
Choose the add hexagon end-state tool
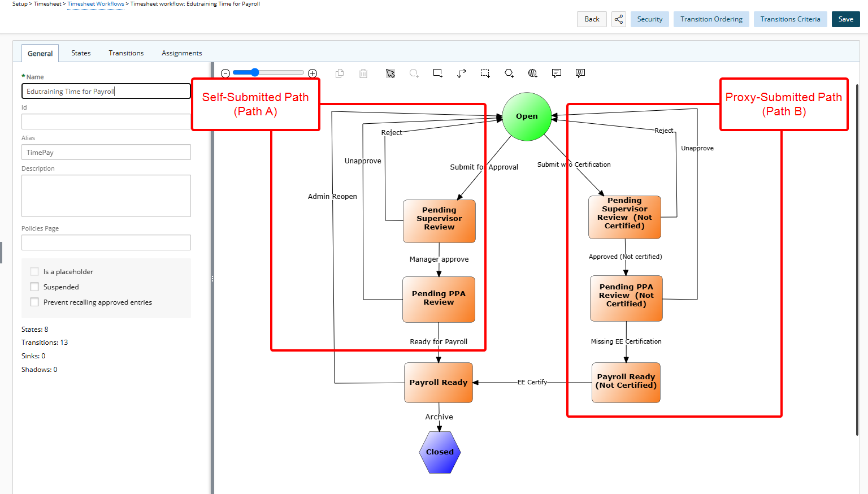pos(509,73)
